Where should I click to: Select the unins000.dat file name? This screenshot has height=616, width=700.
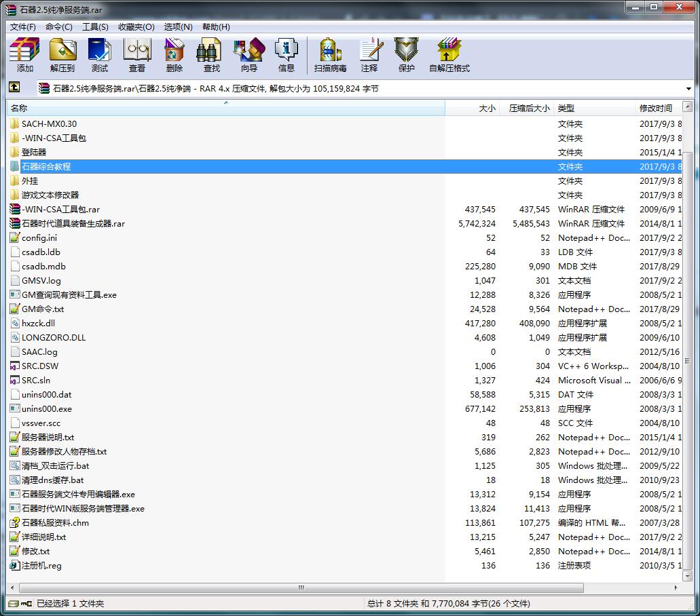point(46,395)
